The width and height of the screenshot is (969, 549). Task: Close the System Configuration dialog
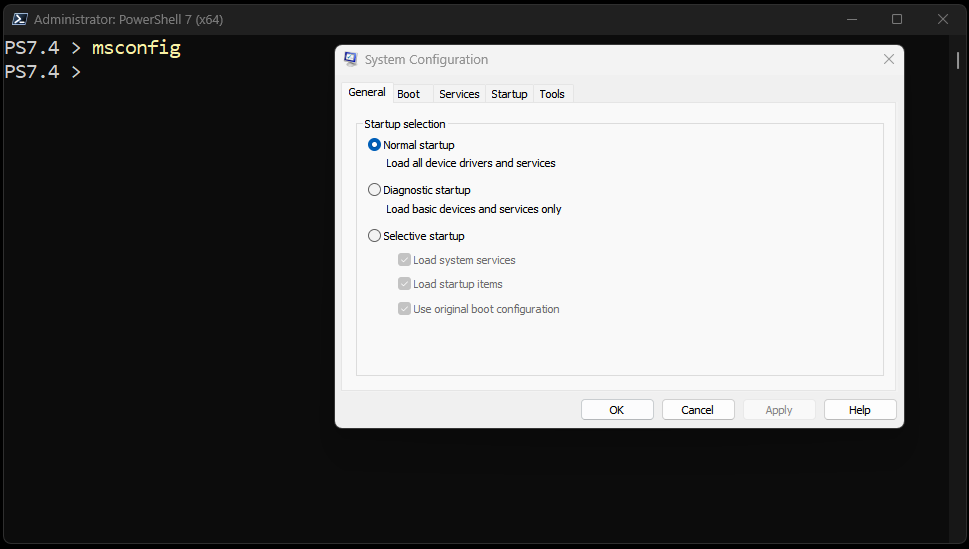click(x=889, y=59)
